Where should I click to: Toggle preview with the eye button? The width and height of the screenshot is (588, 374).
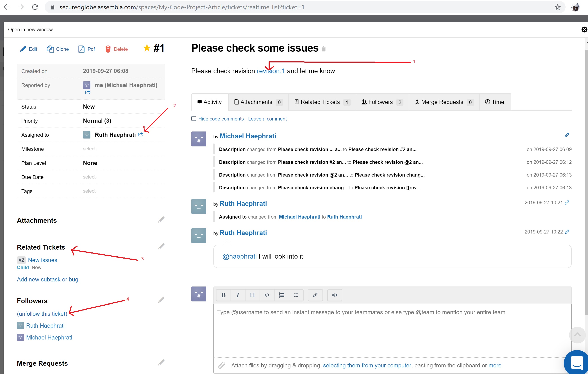click(x=335, y=295)
